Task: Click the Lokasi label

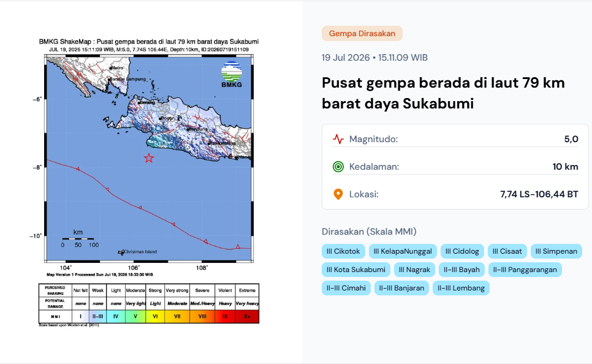Action: (364, 194)
